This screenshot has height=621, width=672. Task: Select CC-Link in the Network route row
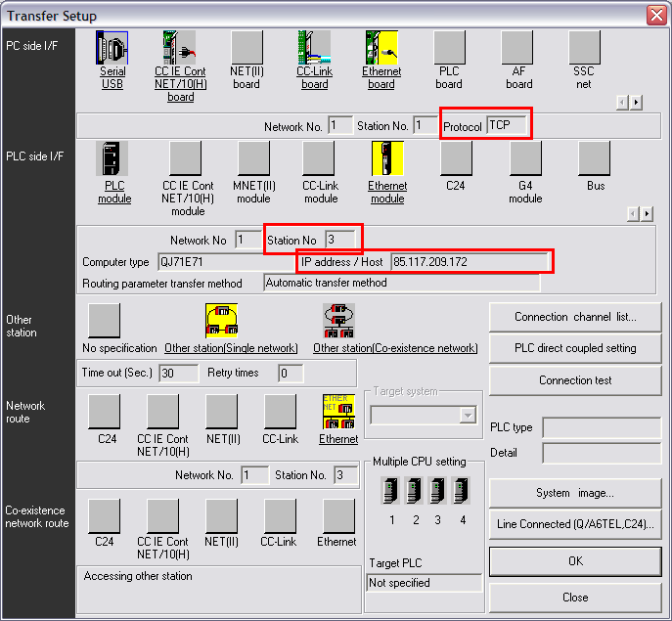pos(281,412)
